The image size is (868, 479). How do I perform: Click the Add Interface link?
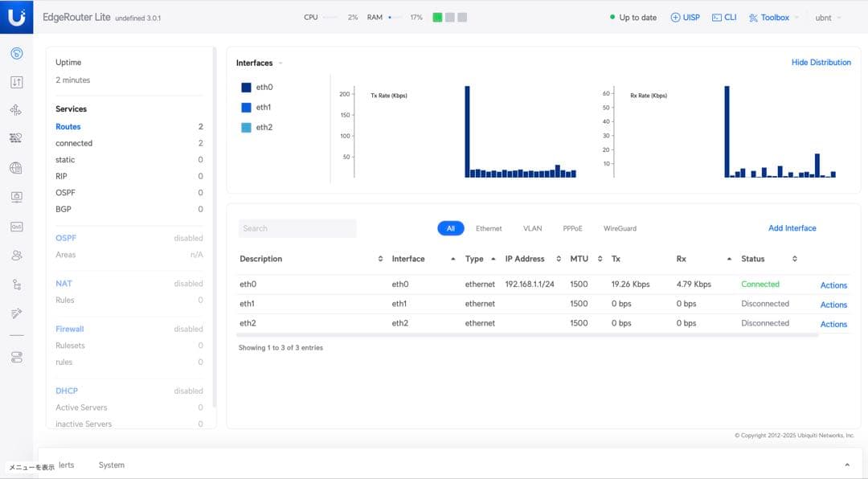click(x=792, y=228)
